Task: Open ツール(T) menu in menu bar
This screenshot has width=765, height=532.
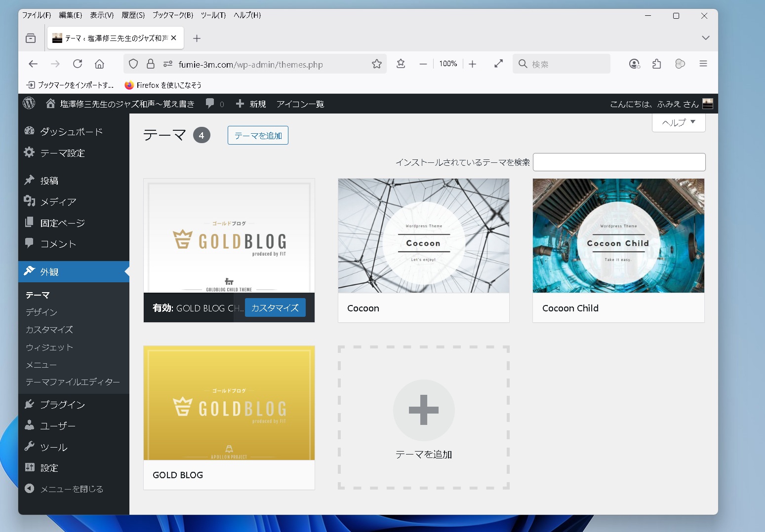Action: pyautogui.click(x=213, y=15)
